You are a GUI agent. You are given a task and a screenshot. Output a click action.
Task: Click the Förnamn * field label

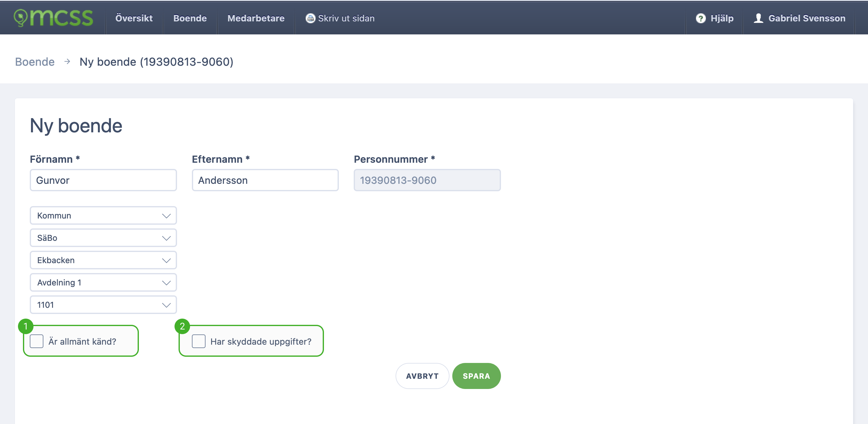click(x=55, y=159)
